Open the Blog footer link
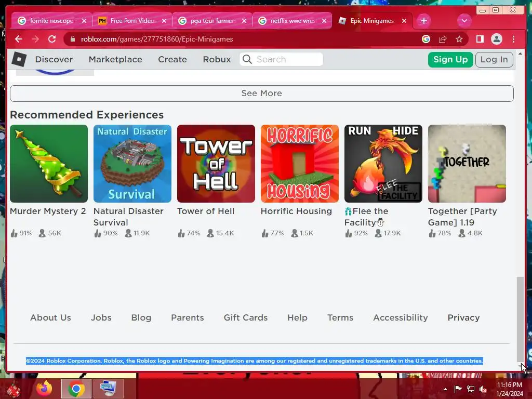This screenshot has width=532, height=399. [141, 317]
